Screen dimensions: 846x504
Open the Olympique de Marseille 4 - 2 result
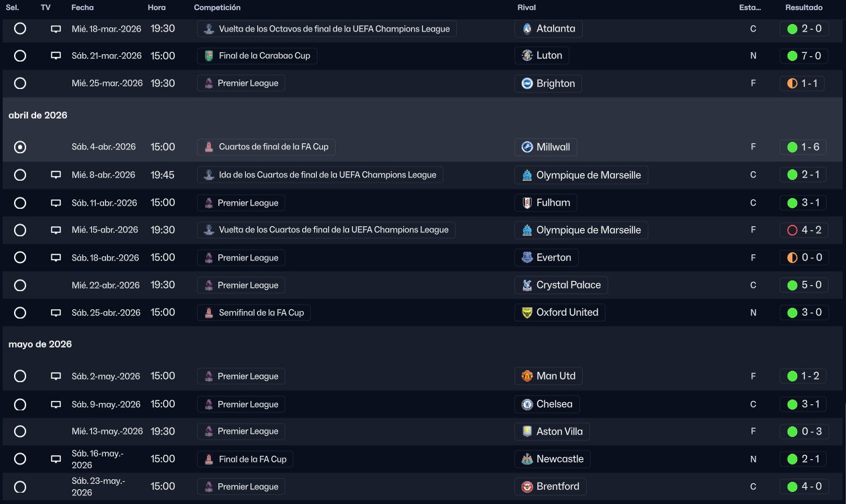[803, 230]
